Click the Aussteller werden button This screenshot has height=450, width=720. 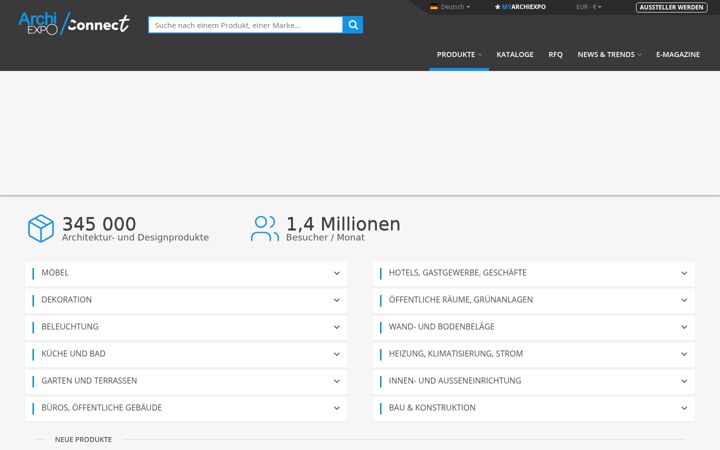point(671,7)
